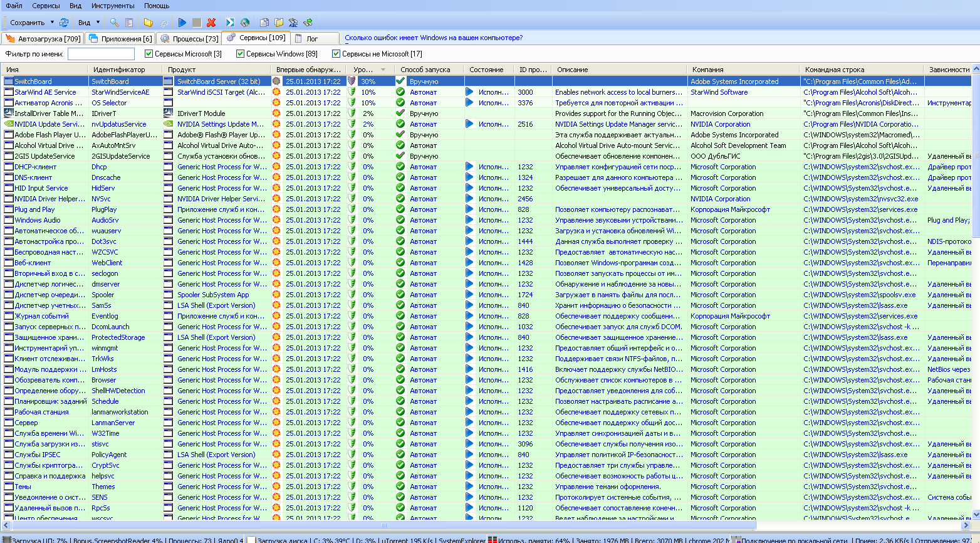Click the binoculars ABC search icon
Viewport: 980px width, 543px height.
[293, 23]
